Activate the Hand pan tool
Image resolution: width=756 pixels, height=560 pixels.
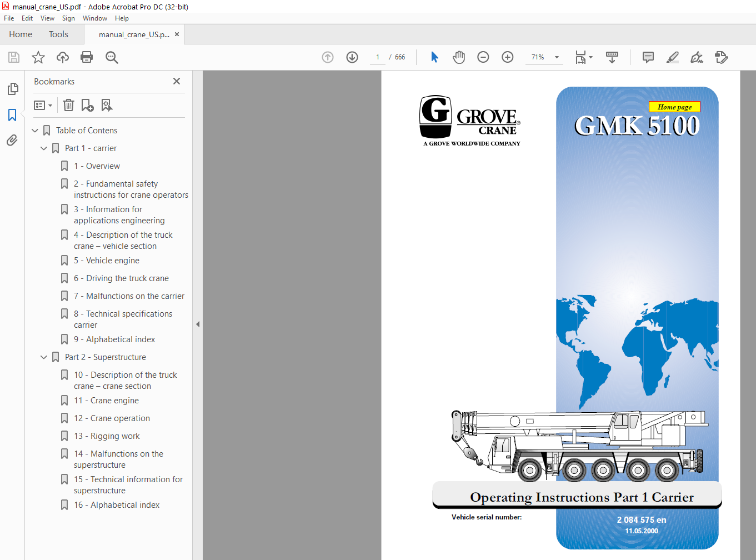point(459,57)
